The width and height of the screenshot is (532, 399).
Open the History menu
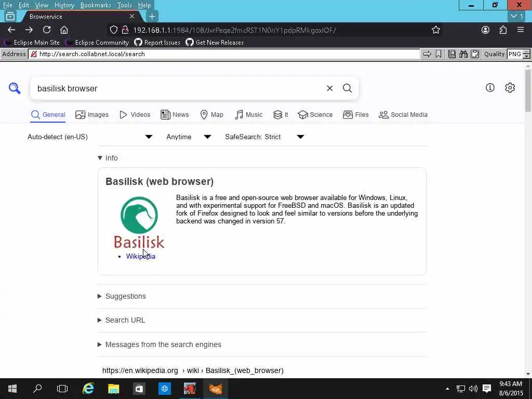pyautogui.click(x=64, y=5)
